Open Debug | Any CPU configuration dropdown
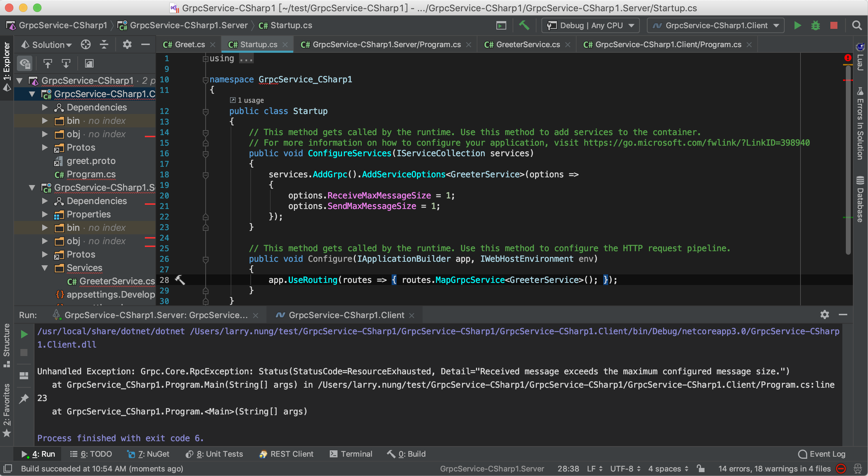This screenshot has height=476, width=868. click(x=591, y=26)
